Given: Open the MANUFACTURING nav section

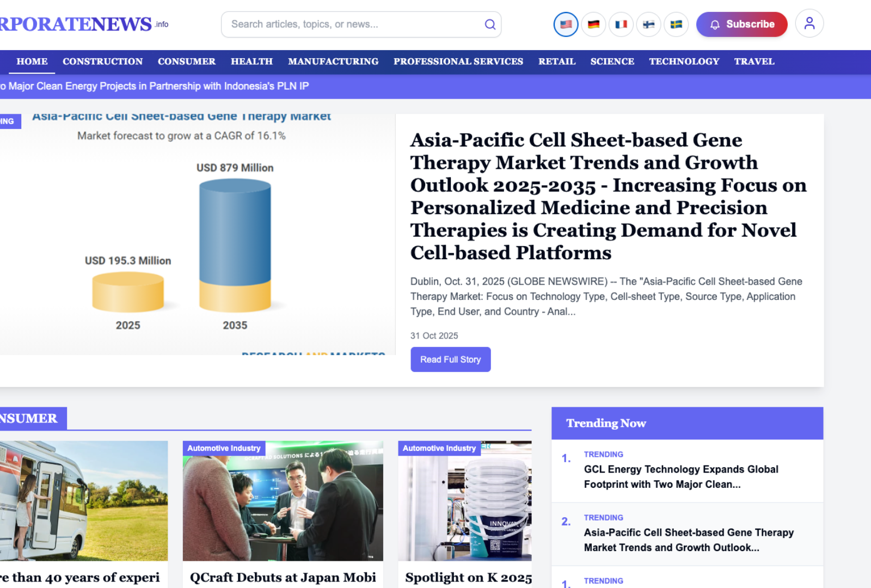Looking at the screenshot, I should (x=333, y=62).
